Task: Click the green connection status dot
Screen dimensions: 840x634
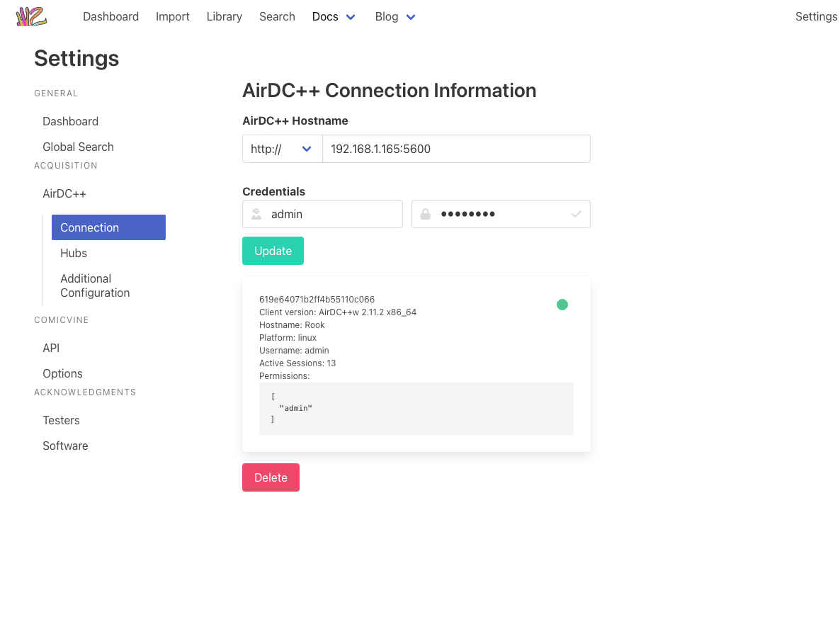Action: coord(562,305)
